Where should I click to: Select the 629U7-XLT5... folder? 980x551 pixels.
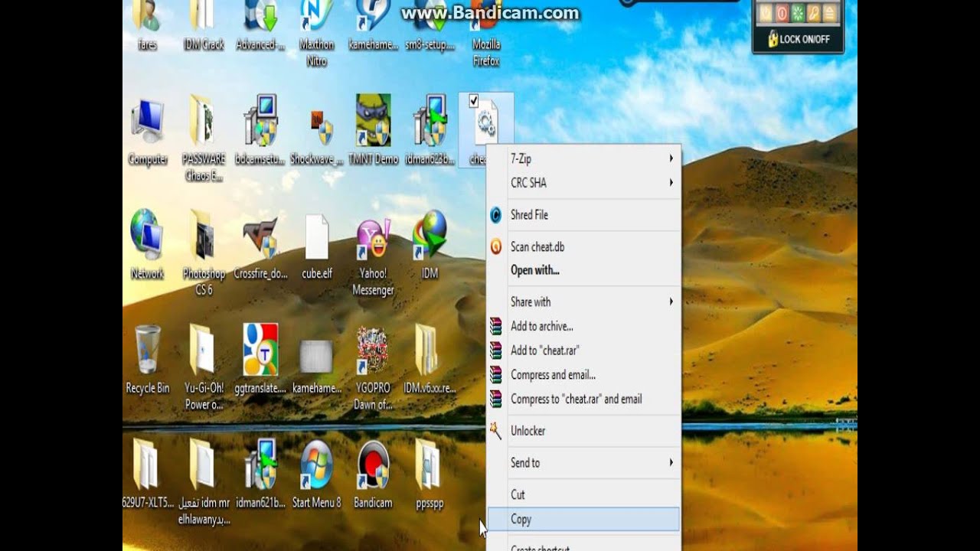[x=147, y=473]
